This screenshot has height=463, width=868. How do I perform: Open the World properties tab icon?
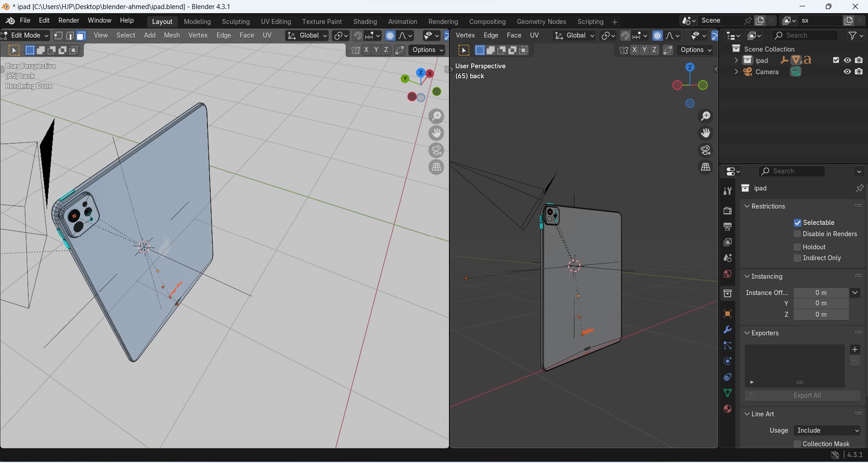pyautogui.click(x=728, y=274)
